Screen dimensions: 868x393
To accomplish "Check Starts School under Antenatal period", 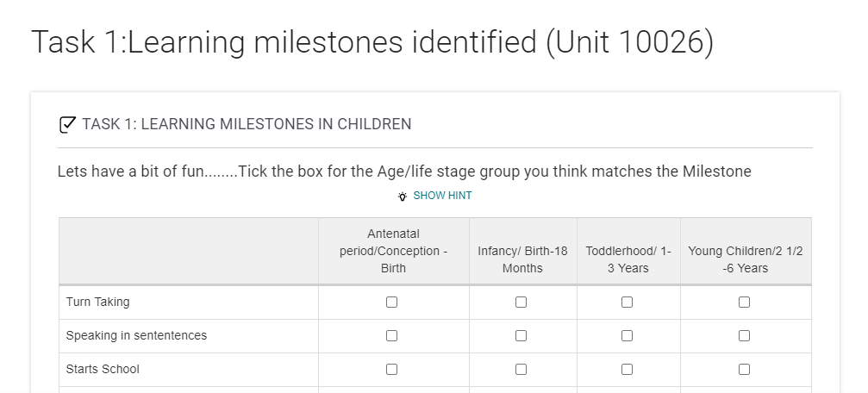I will pyautogui.click(x=392, y=370).
